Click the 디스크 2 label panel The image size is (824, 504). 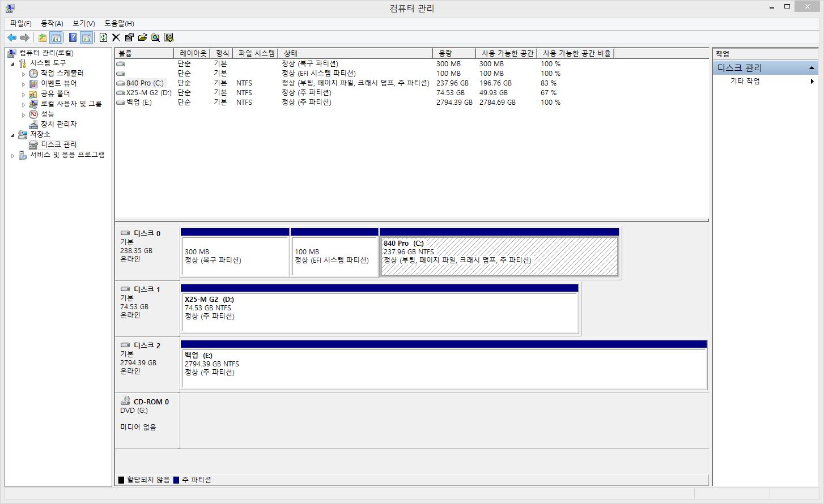pyautogui.click(x=147, y=365)
